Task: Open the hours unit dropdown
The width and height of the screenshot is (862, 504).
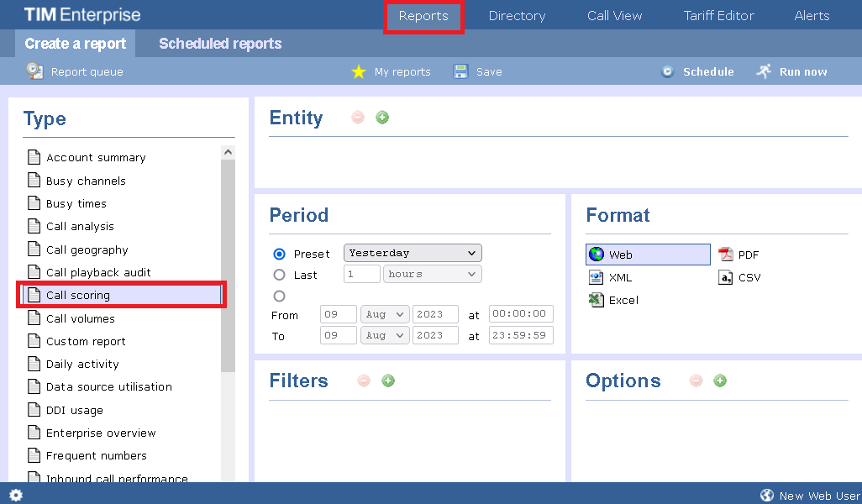Action: (x=432, y=274)
